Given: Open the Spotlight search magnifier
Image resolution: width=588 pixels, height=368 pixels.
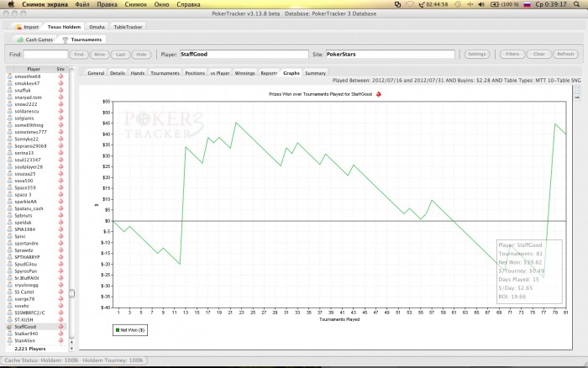Looking at the screenshot, I should tap(577, 4).
